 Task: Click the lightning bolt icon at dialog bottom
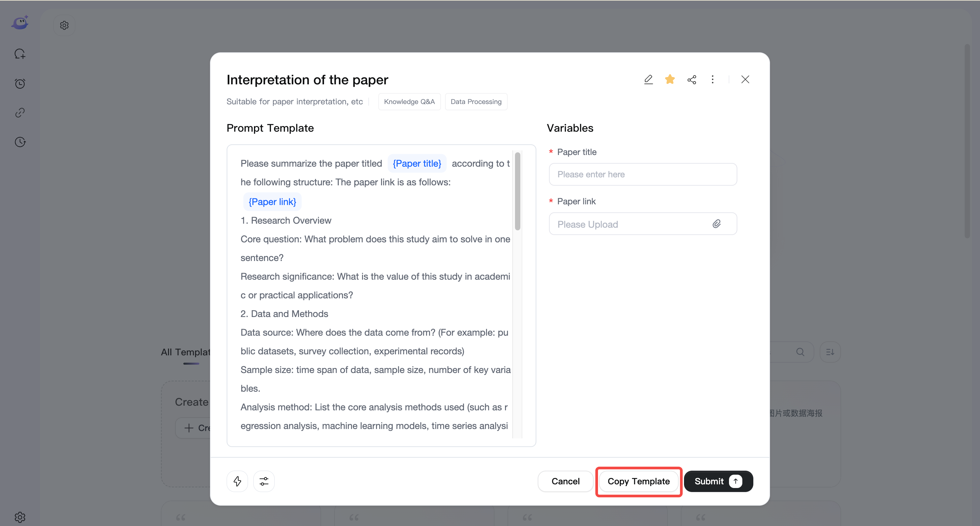[237, 481]
